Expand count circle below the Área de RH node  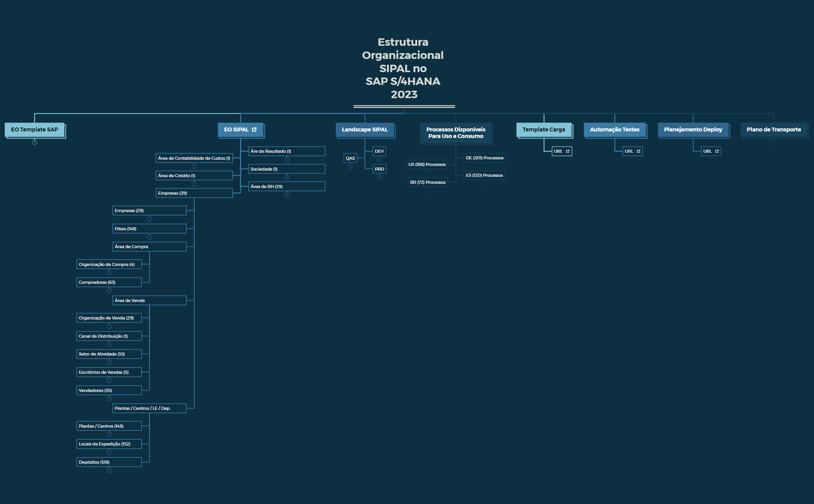pos(287,195)
